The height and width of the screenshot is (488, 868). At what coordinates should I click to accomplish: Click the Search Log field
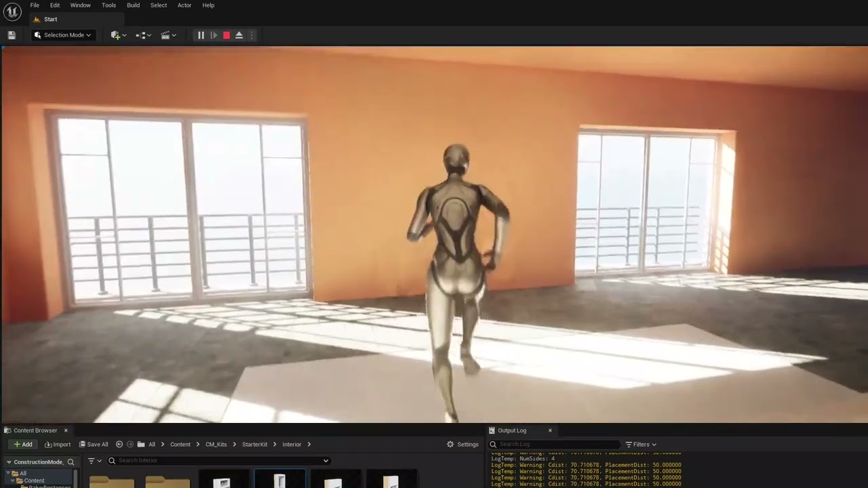click(555, 445)
